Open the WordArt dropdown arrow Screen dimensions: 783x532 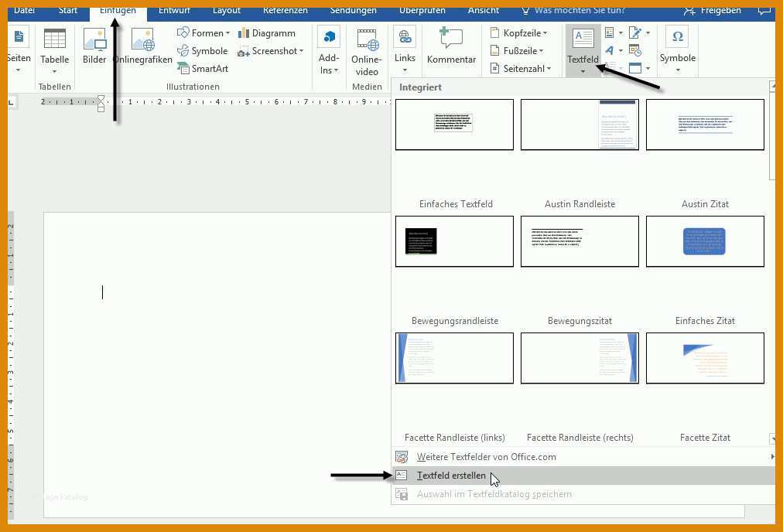[x=621, y=50]
